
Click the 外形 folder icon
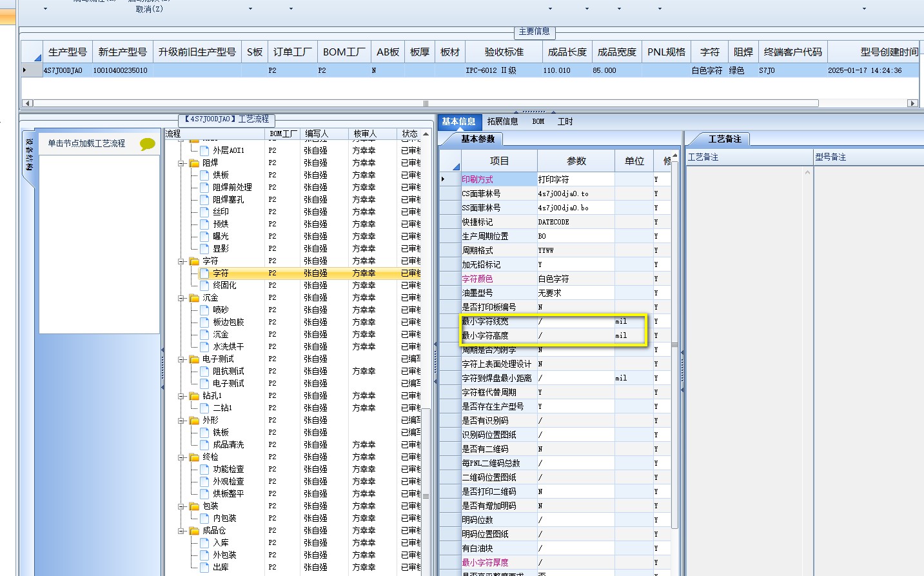point(194,421)
